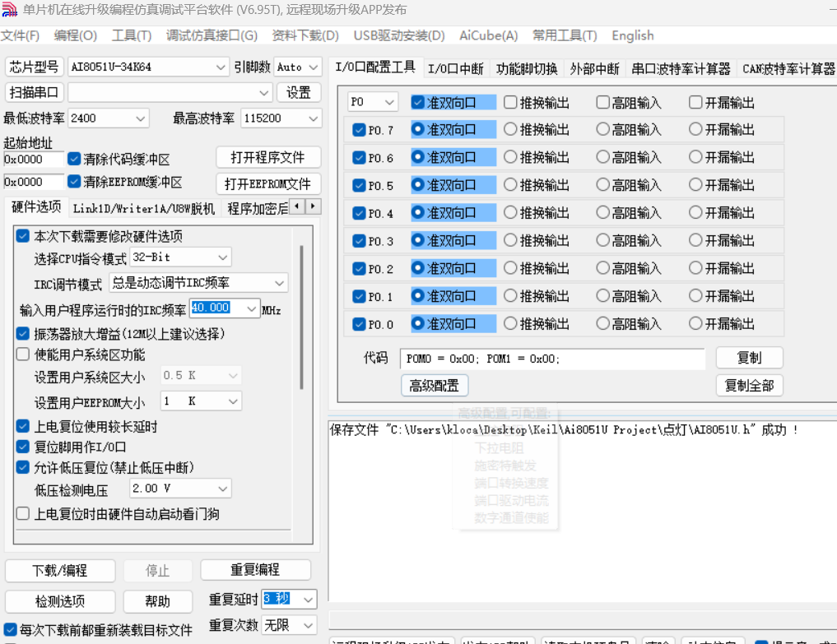Open 串口波特率计算器 tab

pos(681,69)
